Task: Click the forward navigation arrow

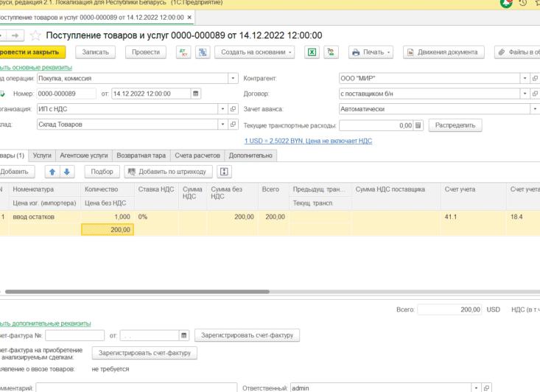Action: [15, 35]
